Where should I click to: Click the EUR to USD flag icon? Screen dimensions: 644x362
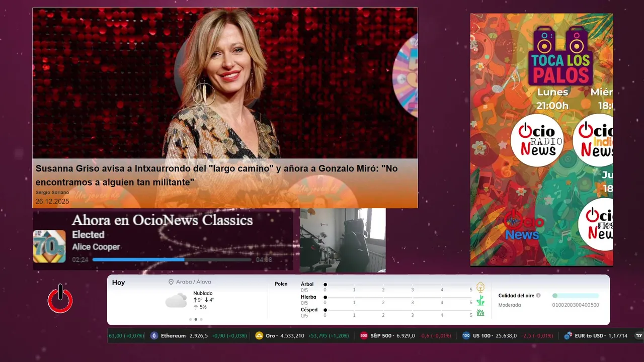568,336
